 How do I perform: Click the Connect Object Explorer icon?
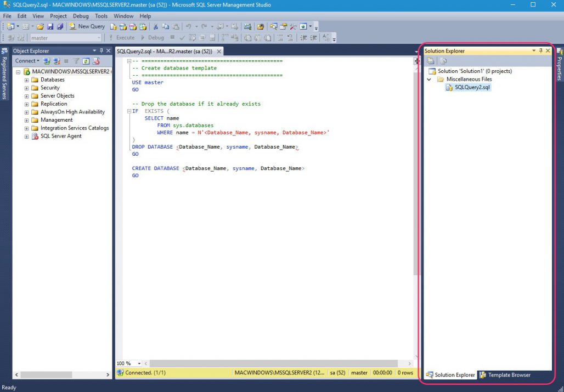coord(47,61)
